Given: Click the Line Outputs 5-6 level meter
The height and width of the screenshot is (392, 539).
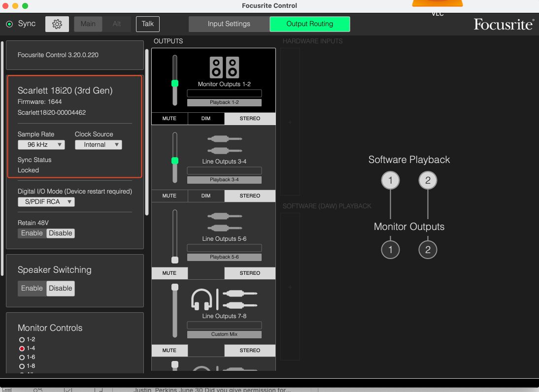Looking at the screenshot, I should pos(224,248).
